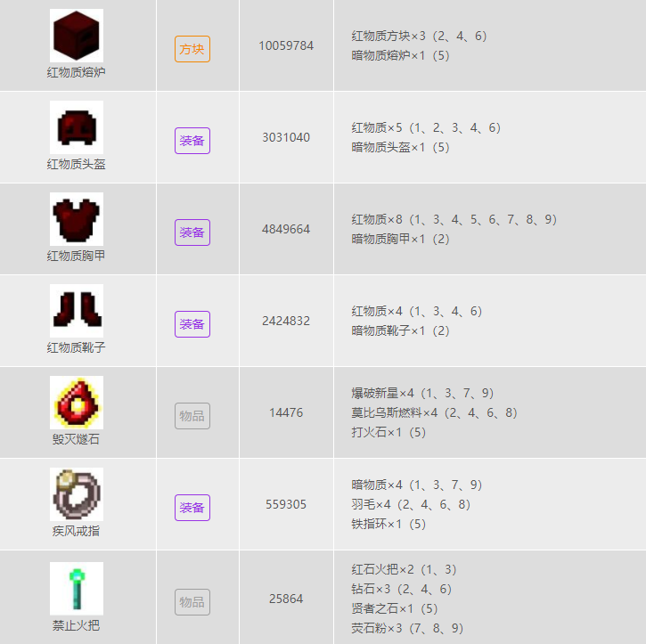
Task: Select the 装备 tag beside 红物质靴子
Action: coord(192,324)
